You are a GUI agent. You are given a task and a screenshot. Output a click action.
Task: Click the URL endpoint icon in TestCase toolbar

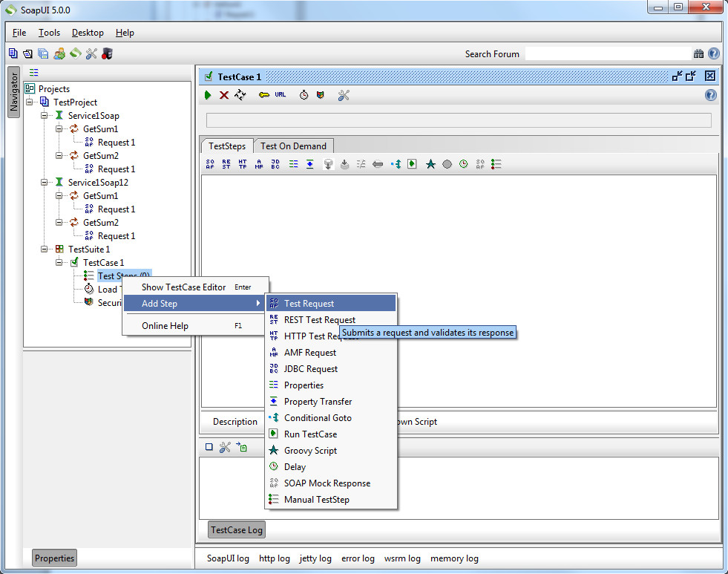[x=280, y=95]
